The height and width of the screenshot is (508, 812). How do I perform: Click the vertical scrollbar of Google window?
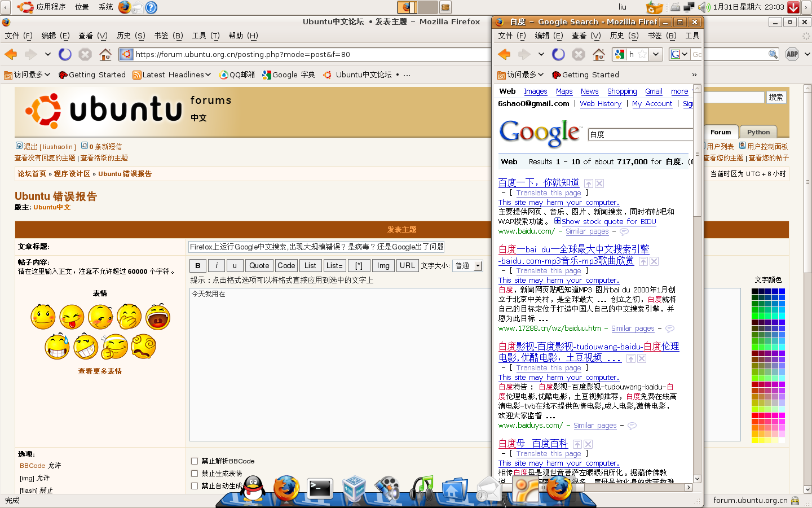click(x=697, y=283)
